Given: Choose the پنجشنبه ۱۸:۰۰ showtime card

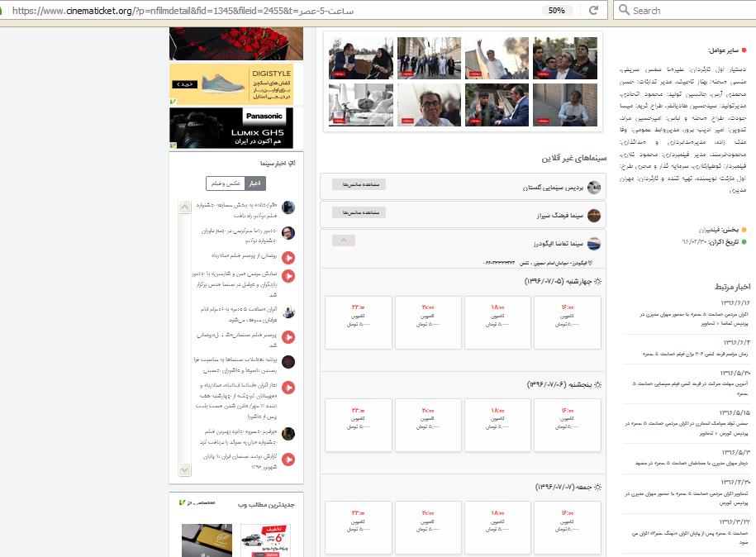Looking at the screenshot, I should coord(497,426).
